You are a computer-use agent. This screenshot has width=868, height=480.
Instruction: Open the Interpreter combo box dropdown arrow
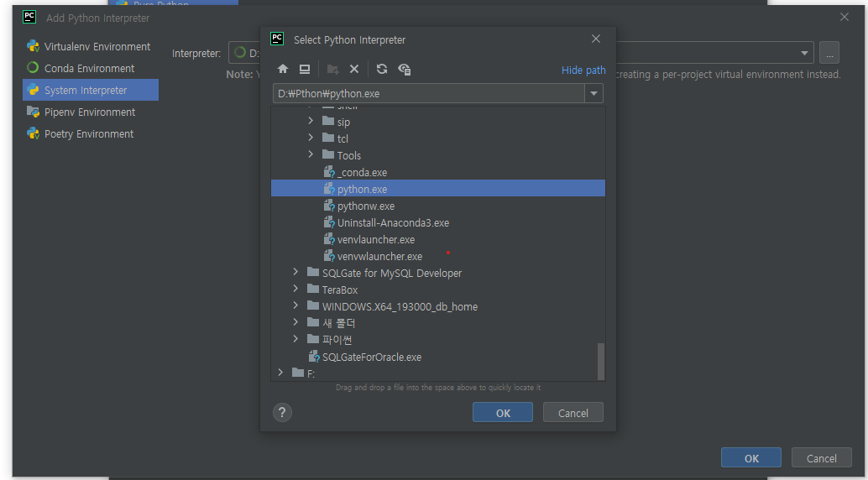(x=804, y=53)
